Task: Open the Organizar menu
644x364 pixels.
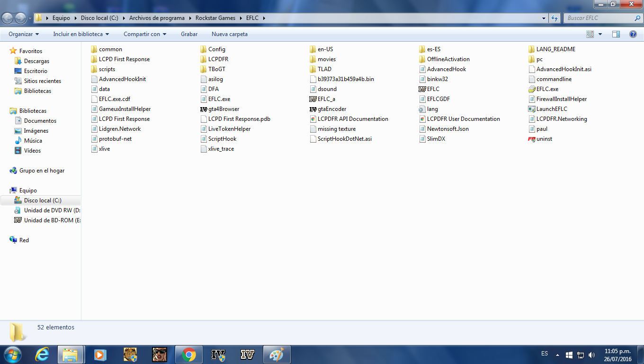Action: [24, 34]
